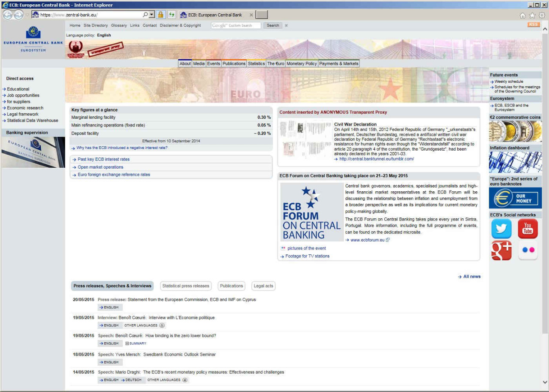The image size is (549, 392).
Task: Click the green refresh arrows icon
Action: pos(172,15)
